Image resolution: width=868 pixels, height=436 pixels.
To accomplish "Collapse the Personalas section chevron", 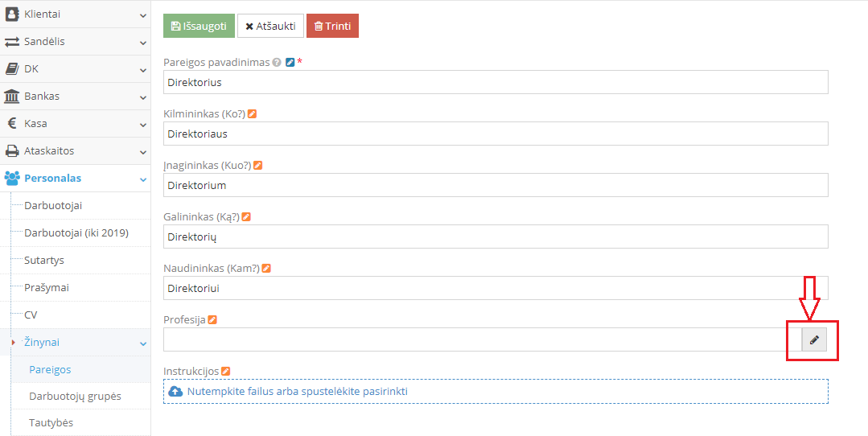I will pos(142,179).
